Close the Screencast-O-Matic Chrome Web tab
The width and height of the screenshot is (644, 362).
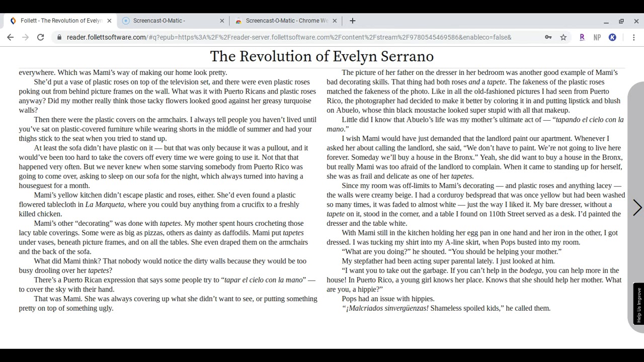pyautogui.click(x=335, y=21)
